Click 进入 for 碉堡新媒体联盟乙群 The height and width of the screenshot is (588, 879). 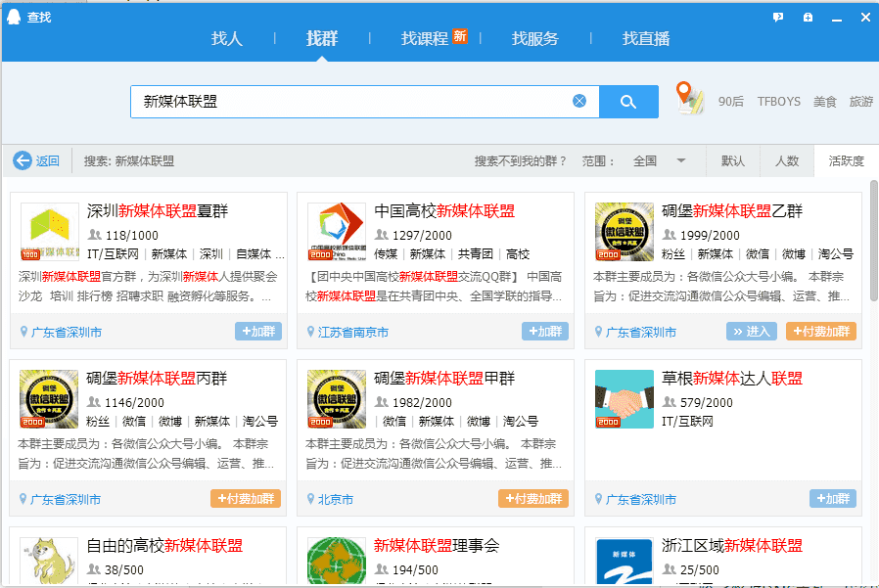(x=752, y=332)
